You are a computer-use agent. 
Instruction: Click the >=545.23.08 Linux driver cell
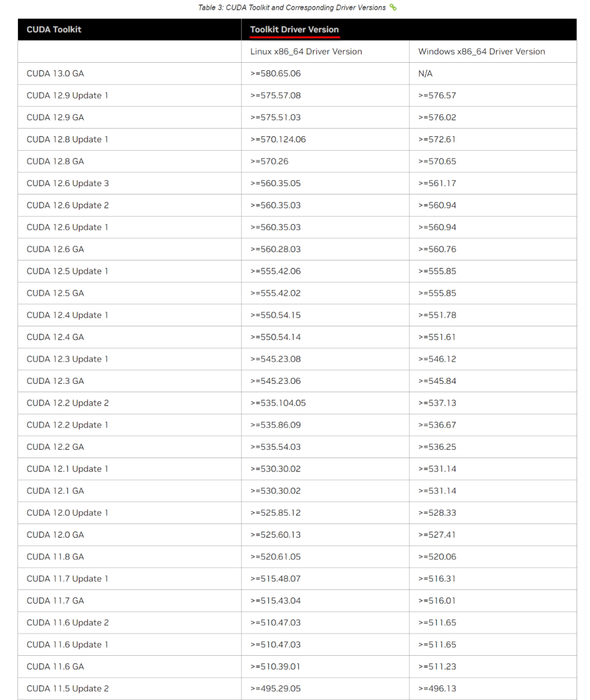pos(275,359)
